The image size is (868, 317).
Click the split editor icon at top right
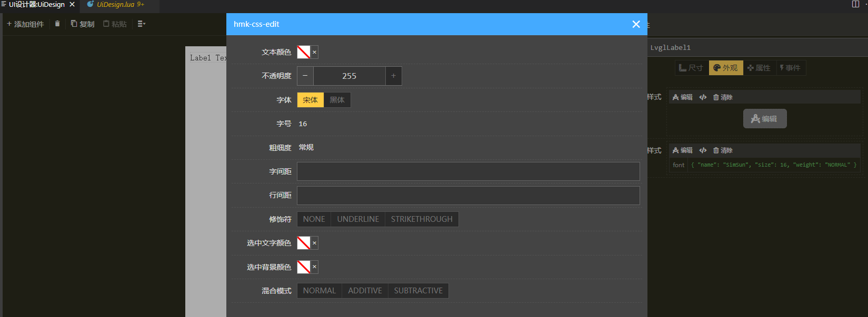pos(855,4)
